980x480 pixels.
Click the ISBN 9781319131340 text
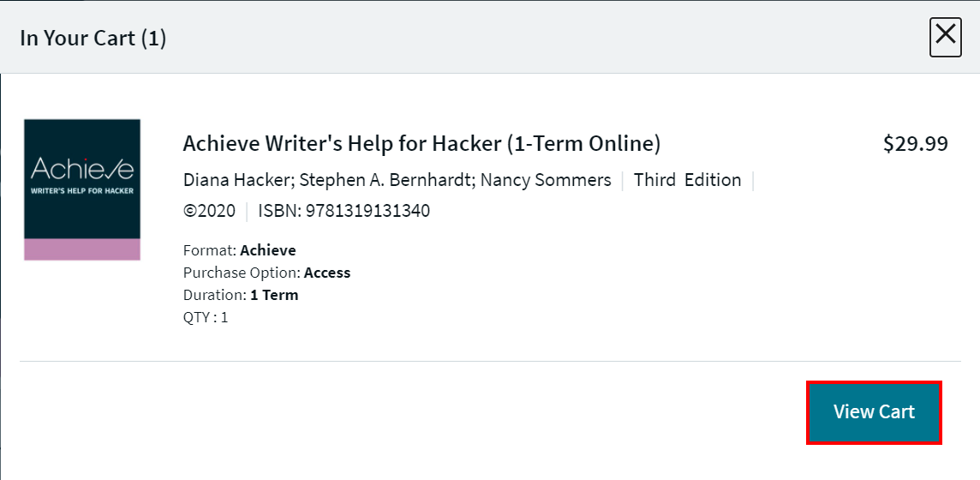(344, 211)
